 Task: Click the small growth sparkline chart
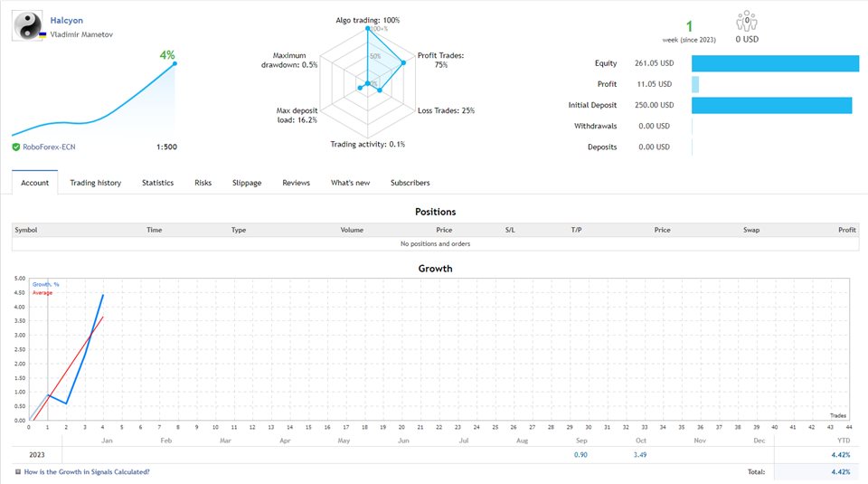point(93,98)
